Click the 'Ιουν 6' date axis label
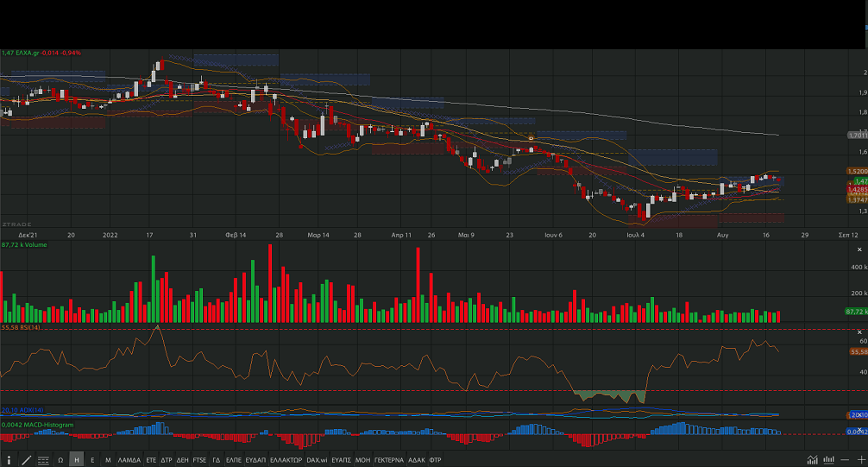Screen dimensions: 868x467 coord(554,235)
